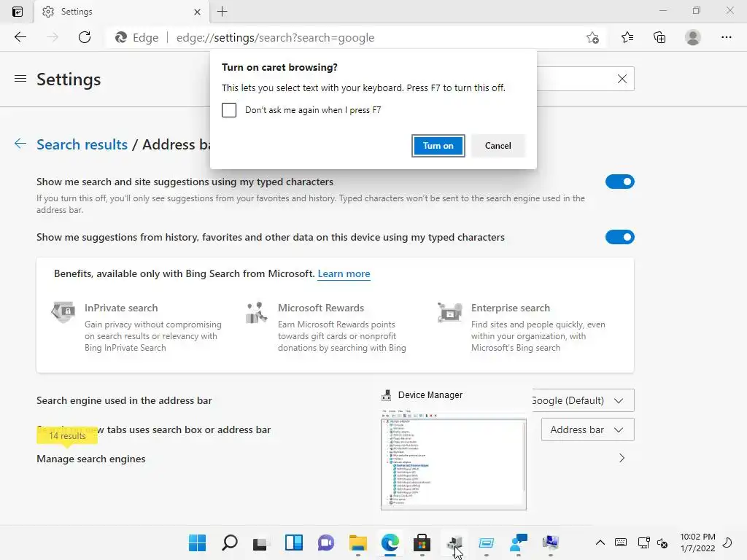Click the Device Manager preview title
The image size is (747, 560).
click(x=430, y=394)
